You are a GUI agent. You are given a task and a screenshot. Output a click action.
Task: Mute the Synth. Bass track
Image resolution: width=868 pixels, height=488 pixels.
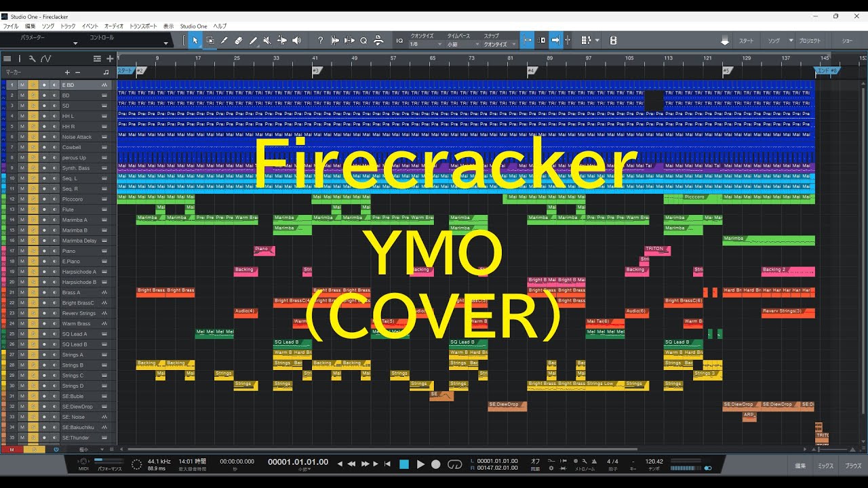[x=22, y=168]
